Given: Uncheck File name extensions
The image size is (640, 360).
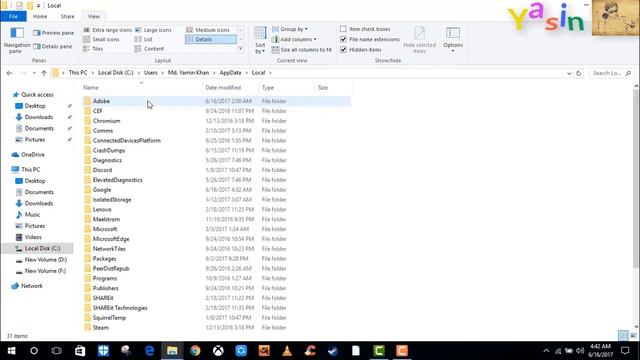Looking at the screenshot, I should pyautogui.click(x=343, y=39).
